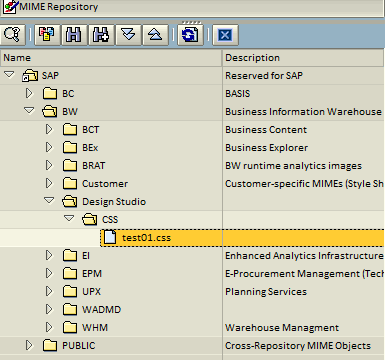This screenshot has height=360, width=386.
Task: Click the SAP root folder icon
Action: click(30, 76)
